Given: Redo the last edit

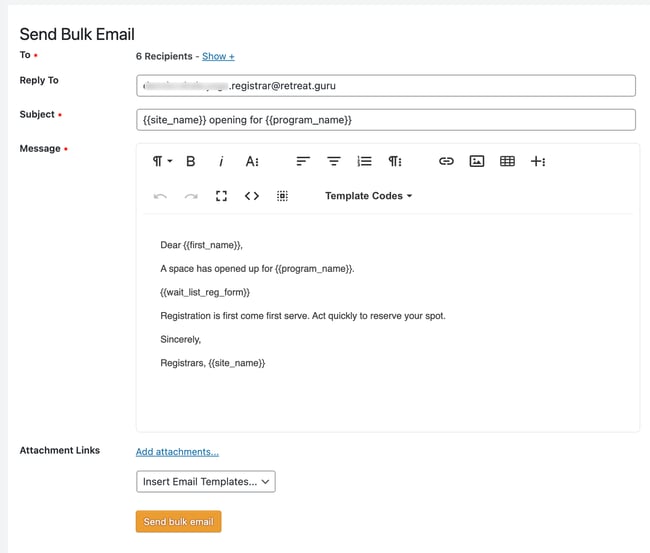Looking at the screenshot, I should tap(191, 196).
